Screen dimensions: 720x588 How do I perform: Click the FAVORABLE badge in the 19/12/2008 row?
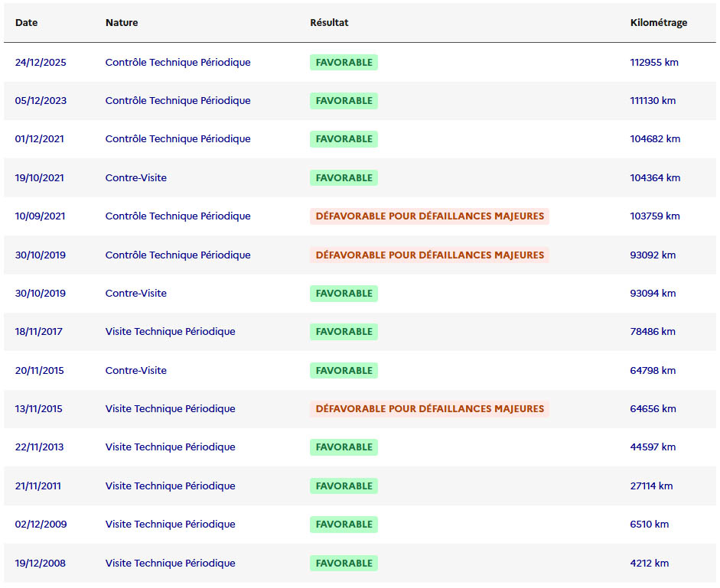pyautogui.click(x=344, y=564)
